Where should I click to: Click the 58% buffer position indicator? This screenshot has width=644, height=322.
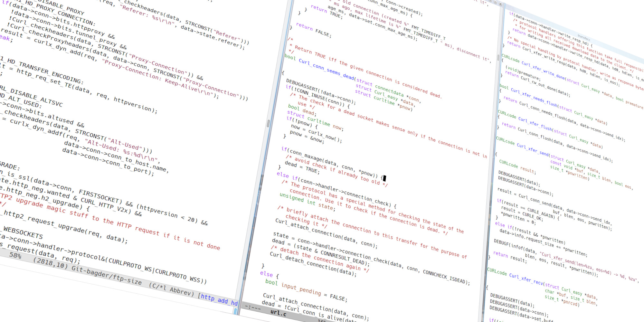tap(15, 256)
